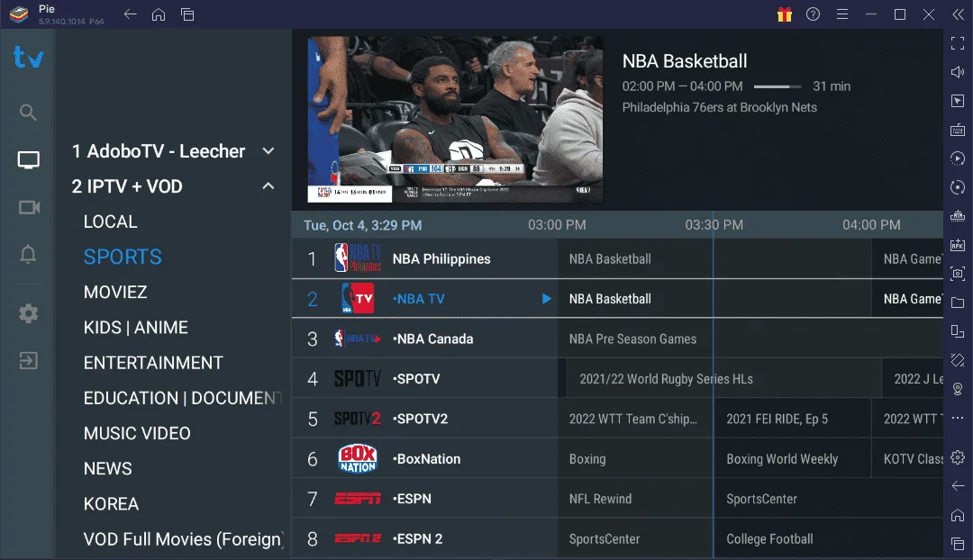Screen dimensions: 973x560
Task: Collapse the BlueStacks side toolbar with double chevron
Action: 958,14
